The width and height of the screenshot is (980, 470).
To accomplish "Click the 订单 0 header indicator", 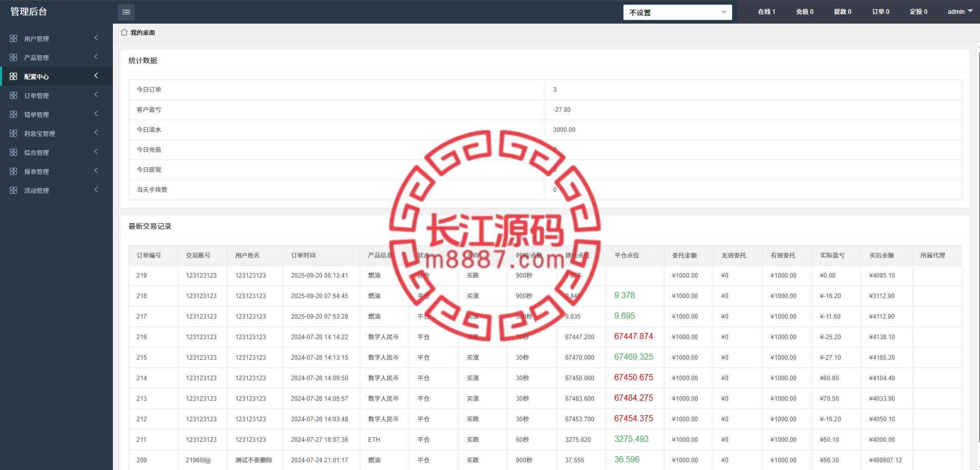I will [880, 12].
